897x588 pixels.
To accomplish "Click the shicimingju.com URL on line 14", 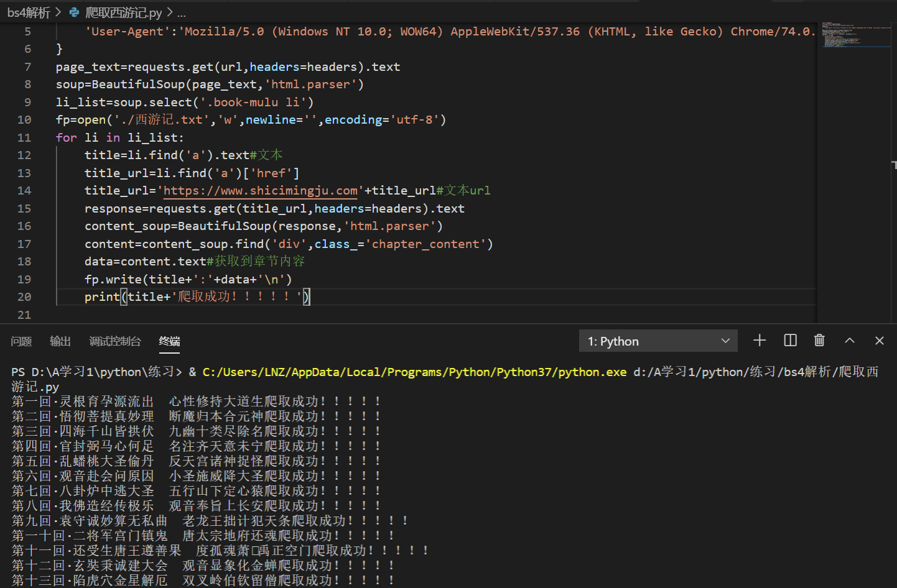I will [260, 190].
